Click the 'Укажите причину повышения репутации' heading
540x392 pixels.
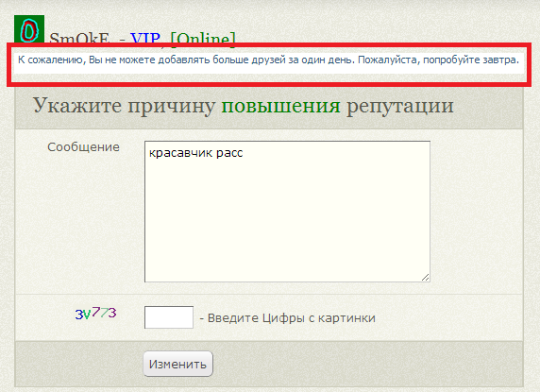(244, 106)
